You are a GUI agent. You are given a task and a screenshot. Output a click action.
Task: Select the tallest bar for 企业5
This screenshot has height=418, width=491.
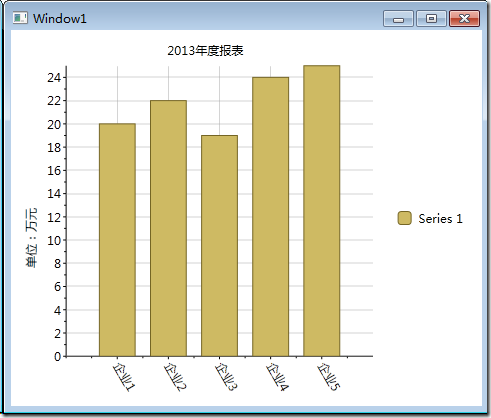(321, 211)
